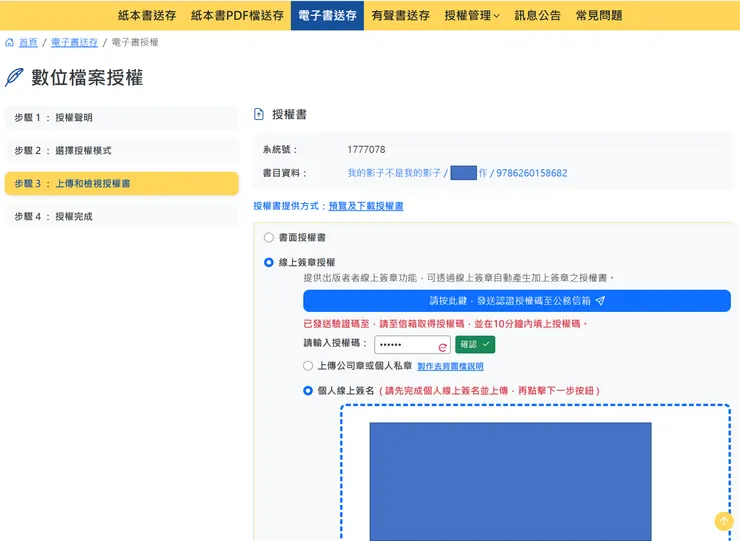This screenshot has height=541, width=740.
Task: Open the 訊息公告 menu item
Action: [538, 16]
